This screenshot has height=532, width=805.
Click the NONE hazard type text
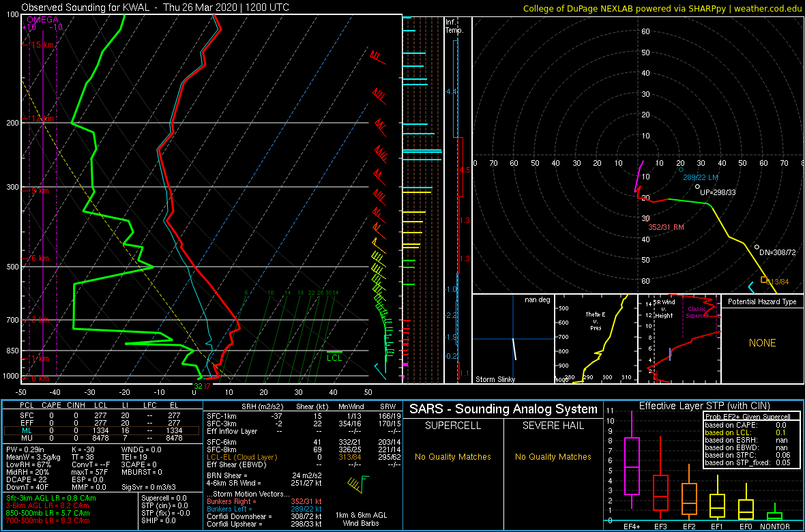tap(762, 343)
